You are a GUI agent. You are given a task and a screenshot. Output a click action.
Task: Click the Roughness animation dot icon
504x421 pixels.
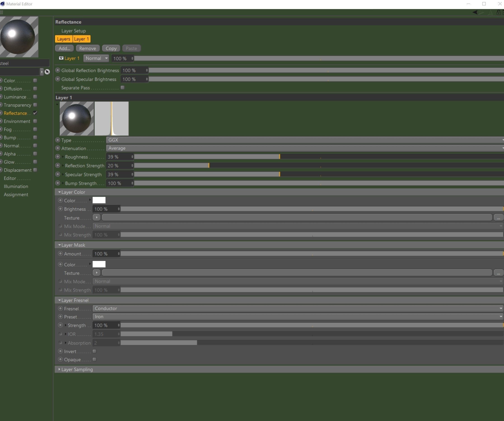[x=58, y=157]
